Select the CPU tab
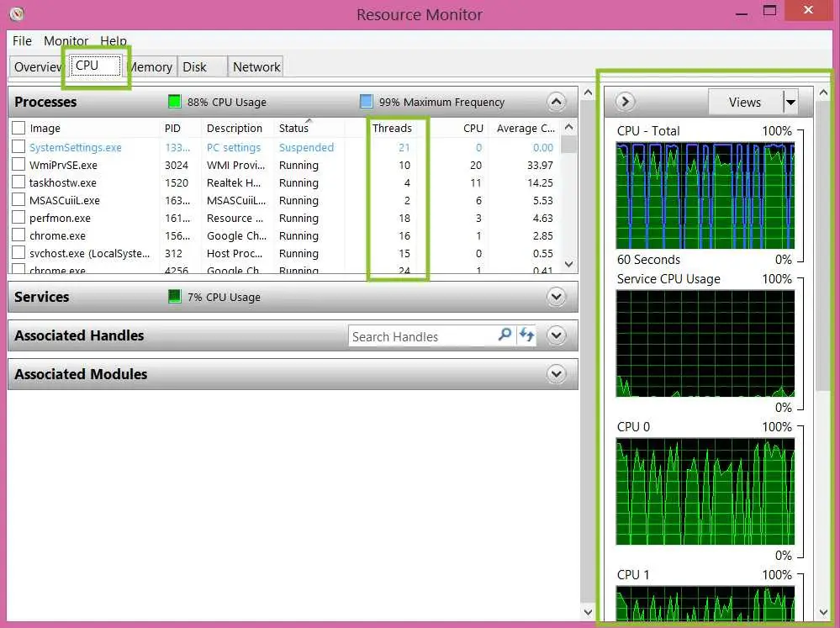Screen dimensions: 840x628 click(x=96, y=66)
